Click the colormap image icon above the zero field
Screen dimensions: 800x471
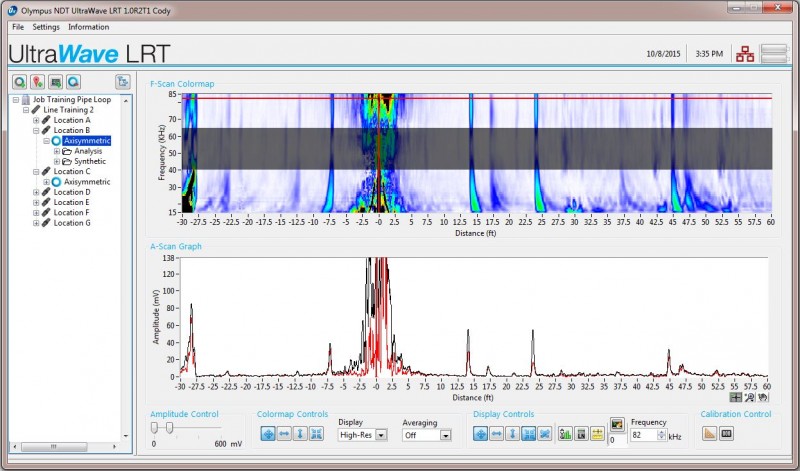(616, 423)
